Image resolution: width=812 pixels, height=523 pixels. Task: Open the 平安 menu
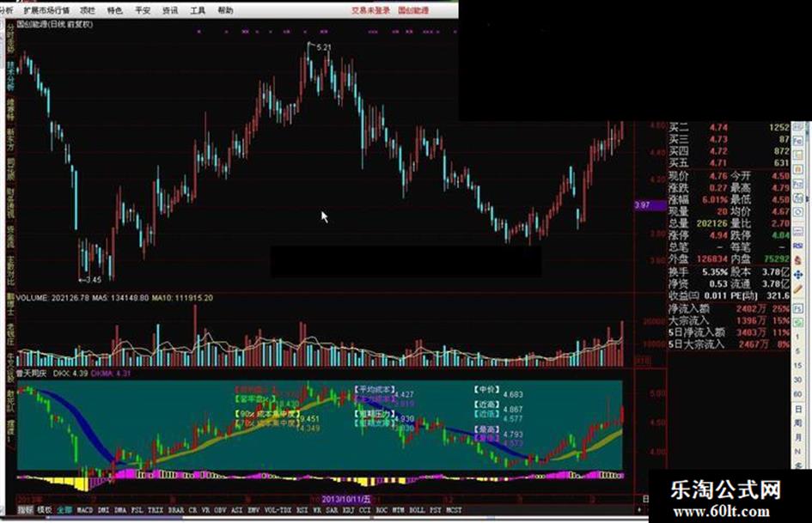(143, 10)
